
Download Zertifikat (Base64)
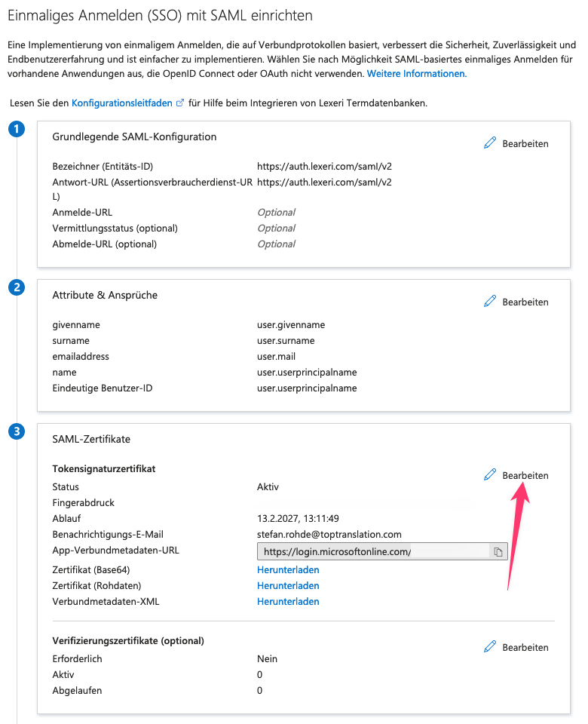[288, 570]
